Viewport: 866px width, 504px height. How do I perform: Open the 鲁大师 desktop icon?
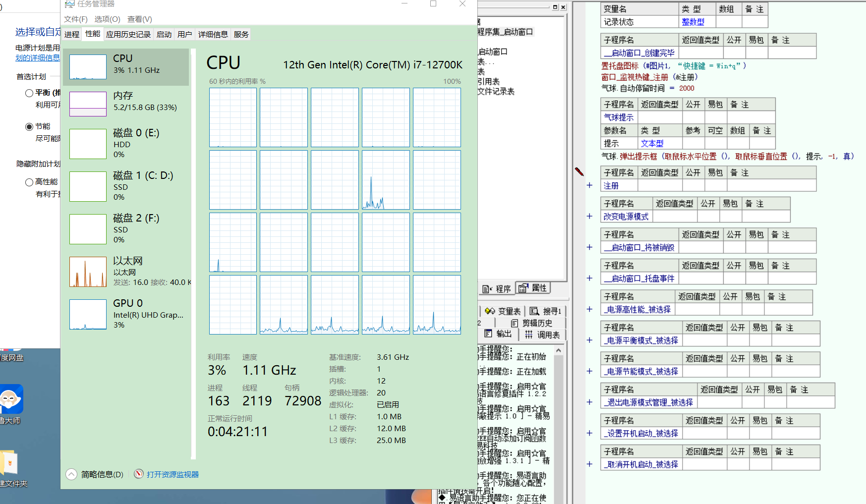11,398
